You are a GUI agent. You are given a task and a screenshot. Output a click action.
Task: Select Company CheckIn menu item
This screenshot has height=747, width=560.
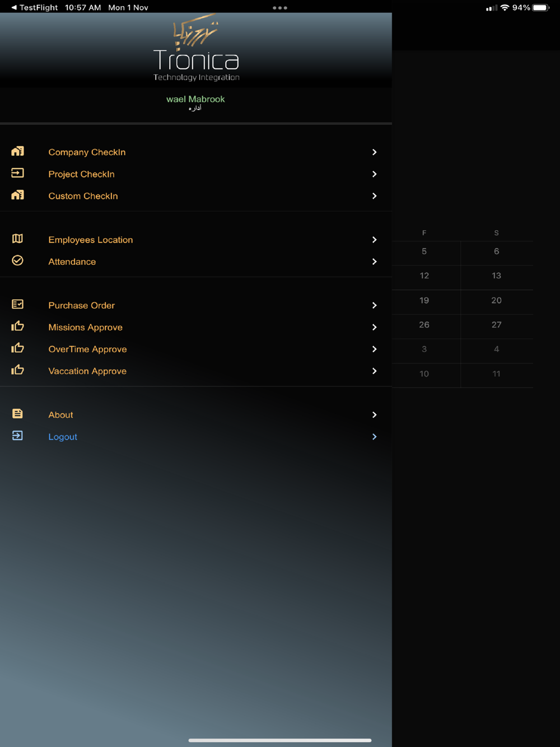[x=196, y=152]
